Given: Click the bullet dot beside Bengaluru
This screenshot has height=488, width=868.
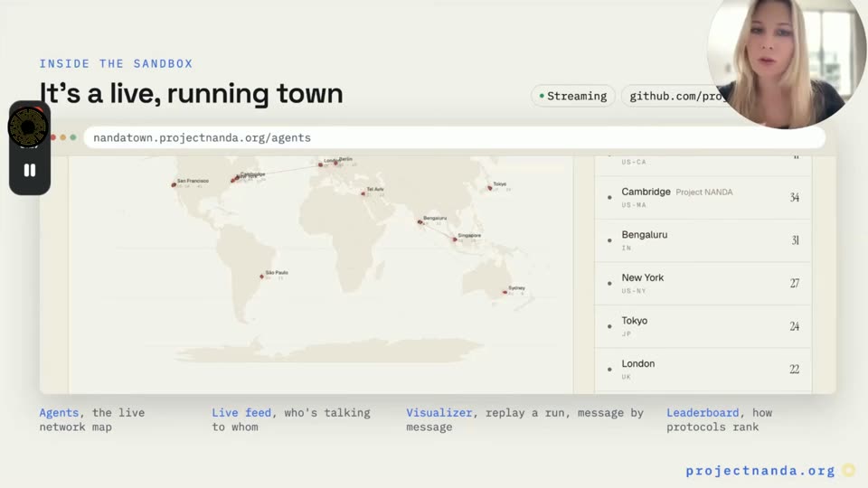Looking at the screenshot, I should pos(609,240).
